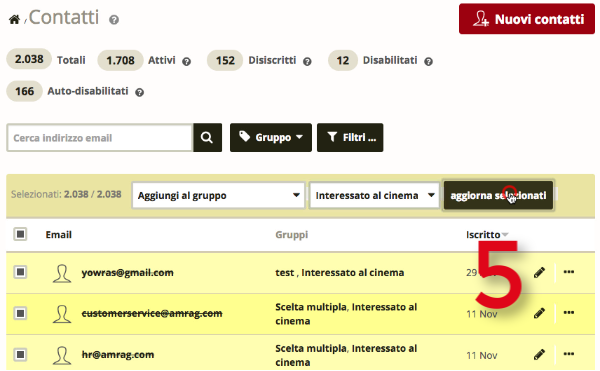Click the 11 Nov date of hr@amrag.com

(481, 356)
